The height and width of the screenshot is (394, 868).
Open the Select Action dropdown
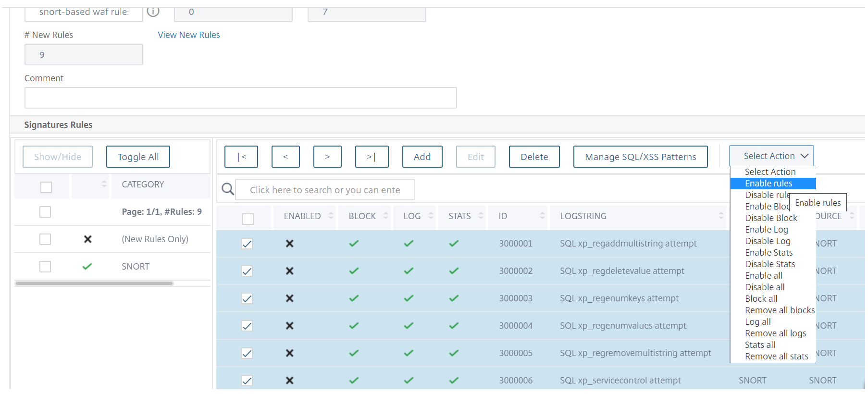[771, 156]
